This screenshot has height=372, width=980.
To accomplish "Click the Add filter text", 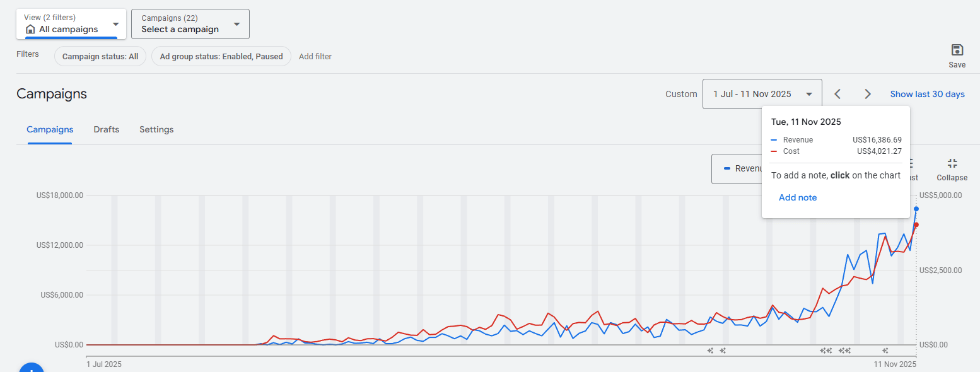I will [315, 57].
